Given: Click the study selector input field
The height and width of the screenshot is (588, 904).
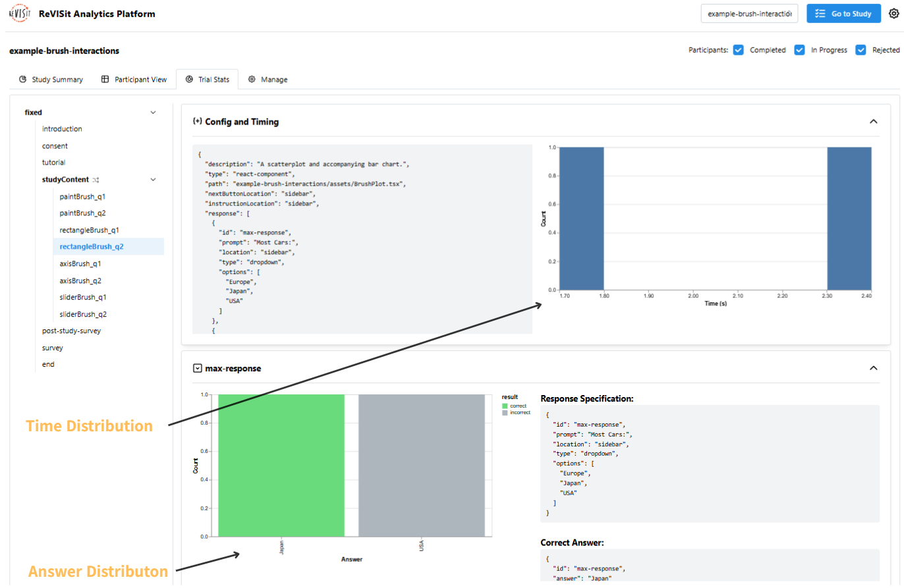Looking at the screenshot, I should pyautogui.click(x=749, y=13).
